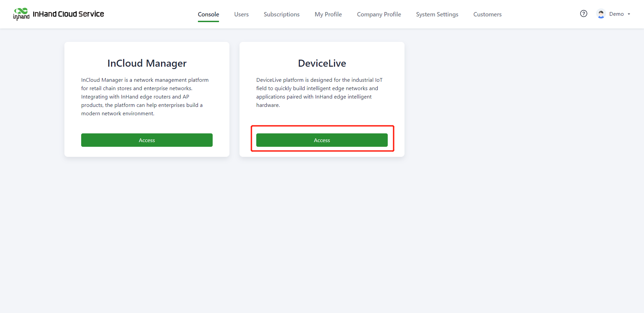
Task: Click the DeviceLive description paragraph
Action: [x=319, y=92]
